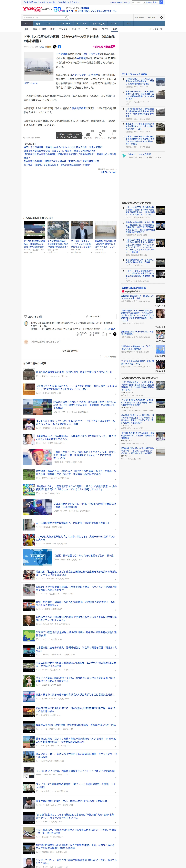186x868 pixels.
Task: Open the エキスパート navigation tab
Action: point(64,24)
